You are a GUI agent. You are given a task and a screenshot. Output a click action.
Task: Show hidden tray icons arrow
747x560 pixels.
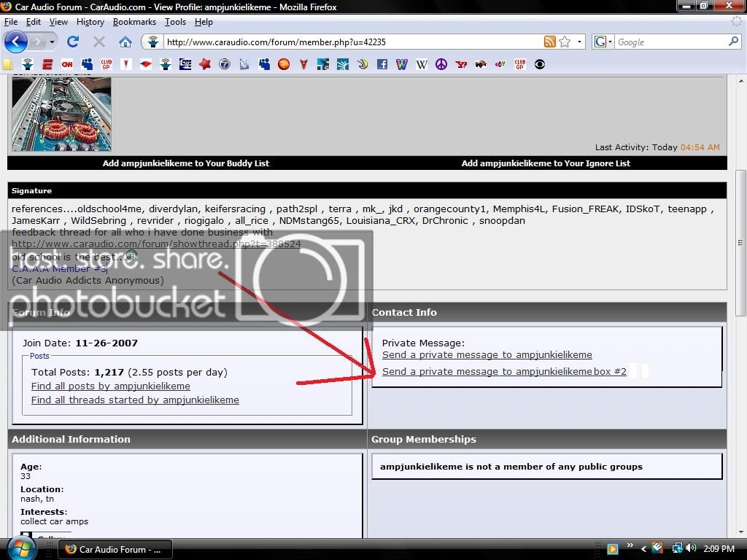pyautogui.click(x=643, y=549)
